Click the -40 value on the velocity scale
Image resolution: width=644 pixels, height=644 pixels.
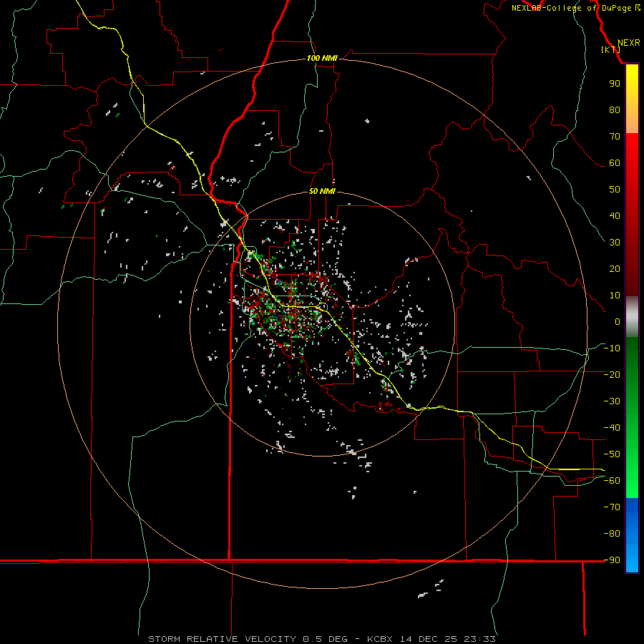pos(612,428)
